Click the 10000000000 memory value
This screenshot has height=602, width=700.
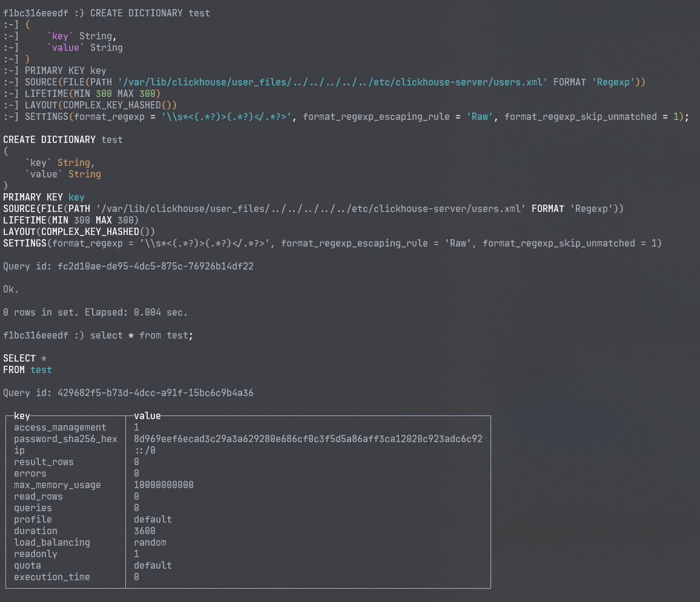163,485
